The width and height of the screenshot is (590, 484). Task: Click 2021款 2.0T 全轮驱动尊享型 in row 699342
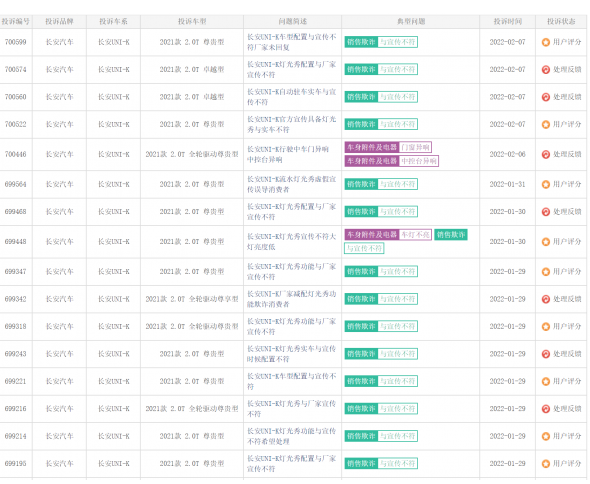(192, 299)
